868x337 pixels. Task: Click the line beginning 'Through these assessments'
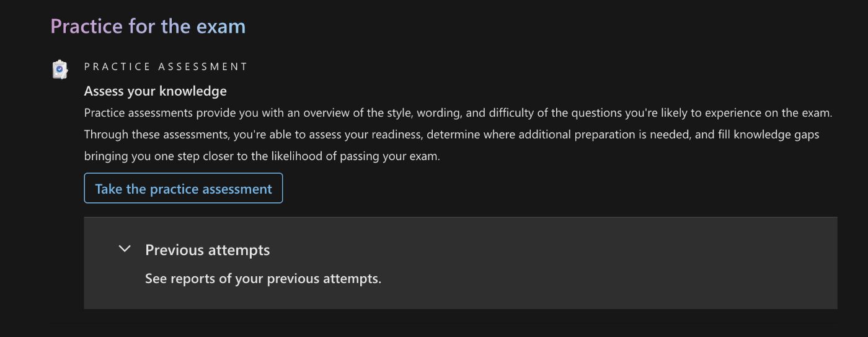pyautogui.click(x=451, y=135)
